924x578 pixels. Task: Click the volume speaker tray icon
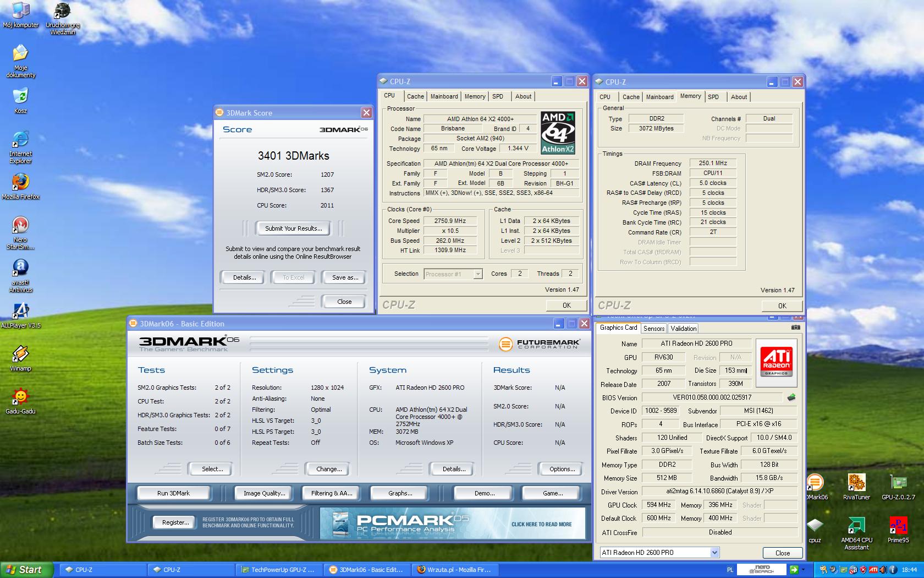coord(883,570)
